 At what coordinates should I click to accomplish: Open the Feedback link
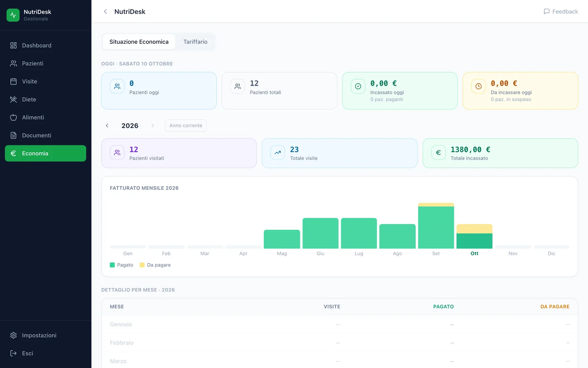coord(561,11)
